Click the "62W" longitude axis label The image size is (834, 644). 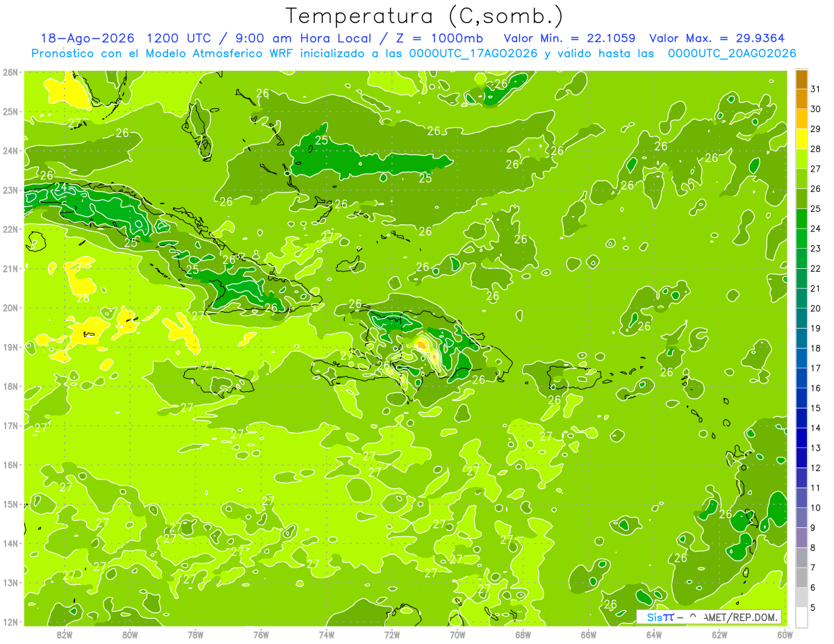click(x=719, y=634)
